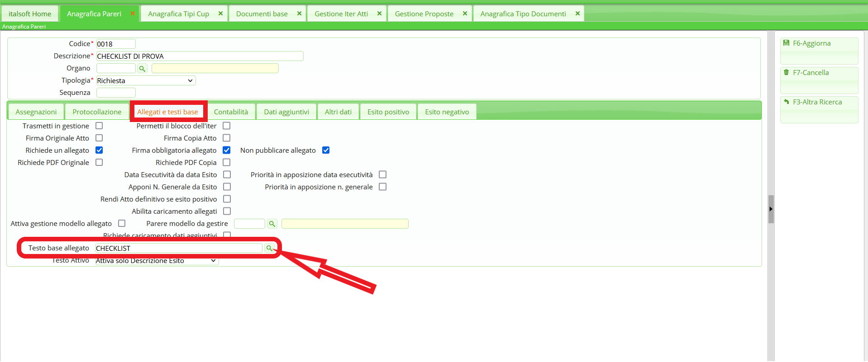Viewport: 868px width, 362px height.
Task: Switch to the Contabilità tab
Action: point(231,112)
